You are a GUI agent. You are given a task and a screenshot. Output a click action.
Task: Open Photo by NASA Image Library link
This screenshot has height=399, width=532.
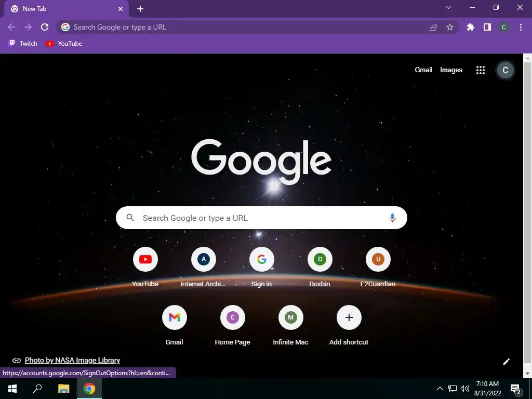click(72, 361)
